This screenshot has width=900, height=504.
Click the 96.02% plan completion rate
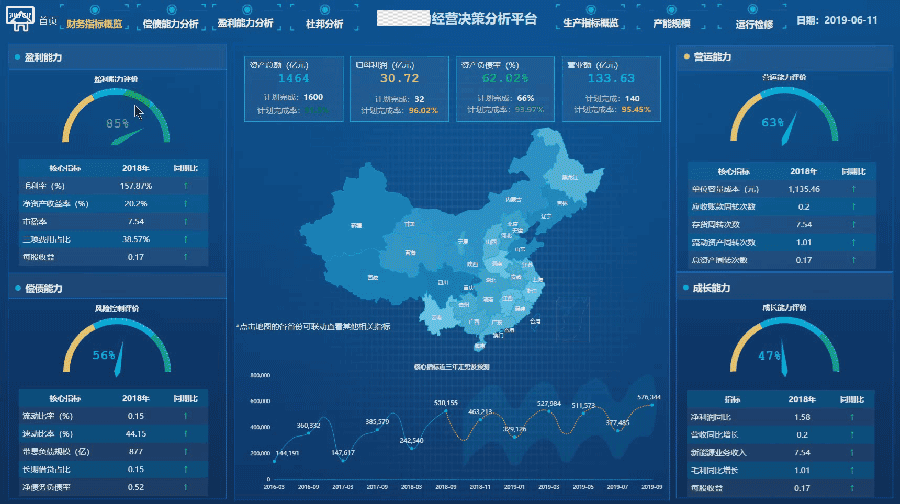click(423, 110)
